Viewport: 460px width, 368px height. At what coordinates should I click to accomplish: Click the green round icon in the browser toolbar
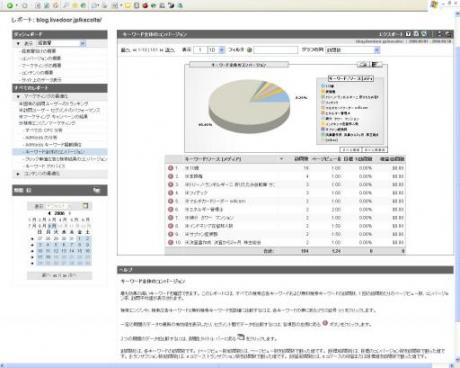pyautogui.click(x=10, y=5)
